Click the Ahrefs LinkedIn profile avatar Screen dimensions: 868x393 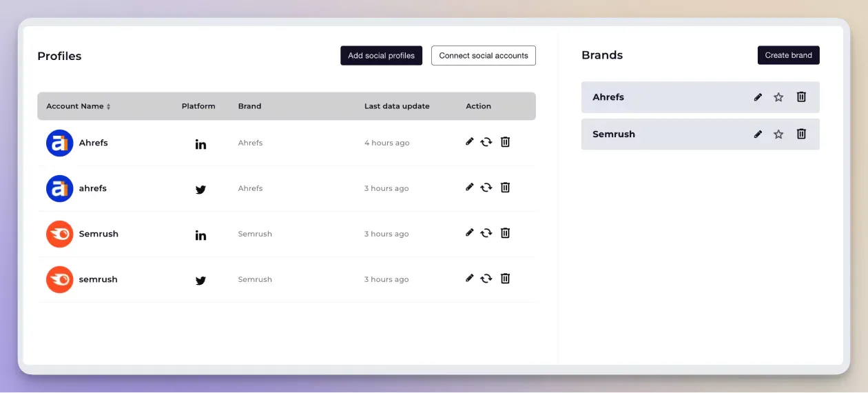click(x=60, y=143)
